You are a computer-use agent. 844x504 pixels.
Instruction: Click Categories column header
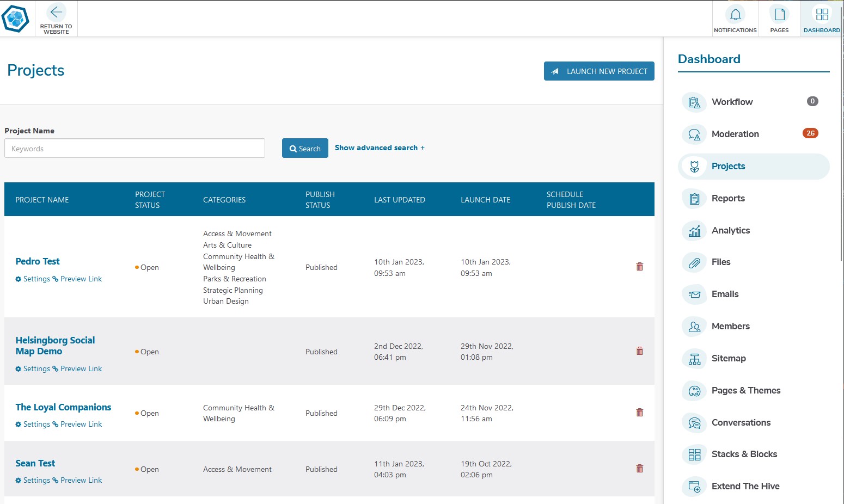click(224, 200)
